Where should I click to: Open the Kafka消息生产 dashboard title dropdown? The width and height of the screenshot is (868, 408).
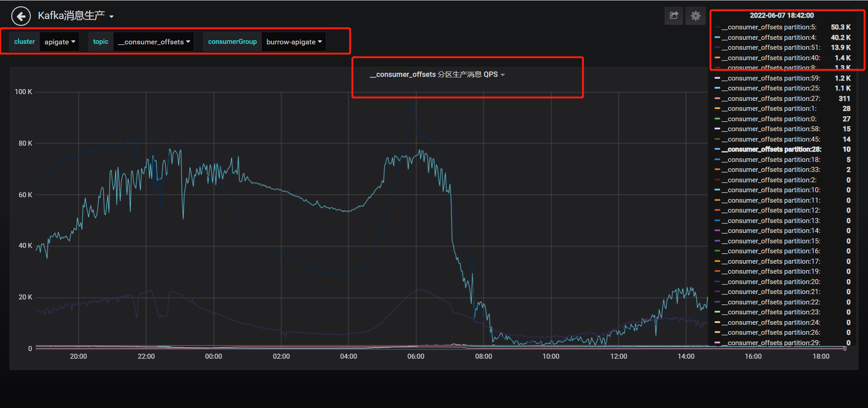coord(76,16)
